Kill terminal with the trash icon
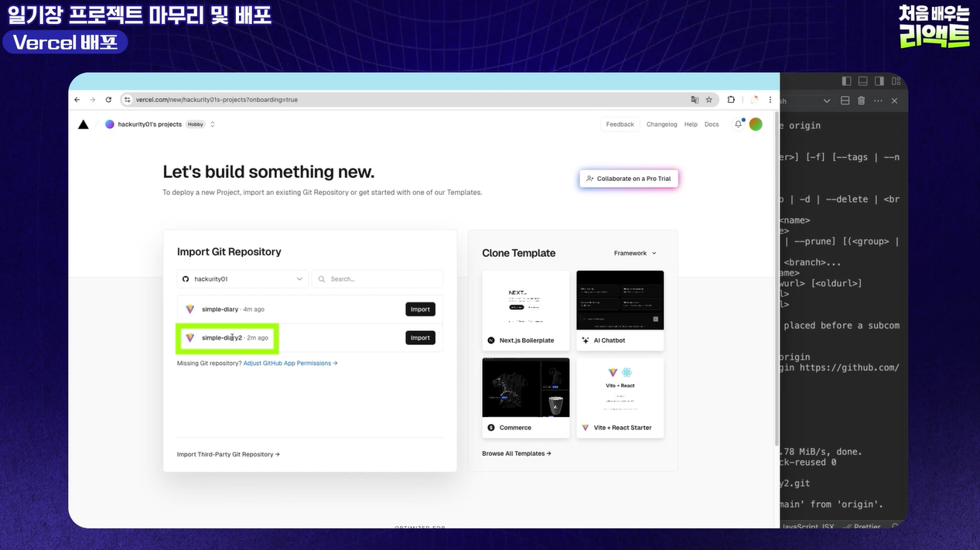The image size is (980, 550). tap(862, 101)
